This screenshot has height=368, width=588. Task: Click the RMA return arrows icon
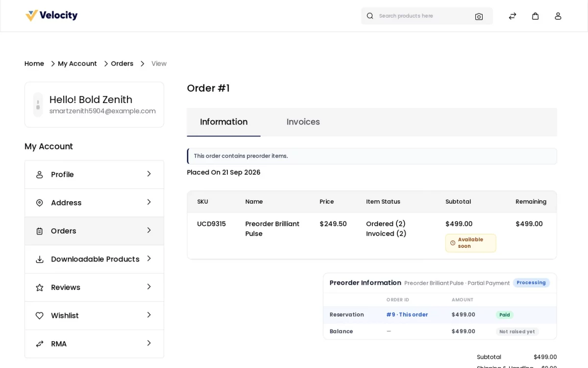pos(40,344)
